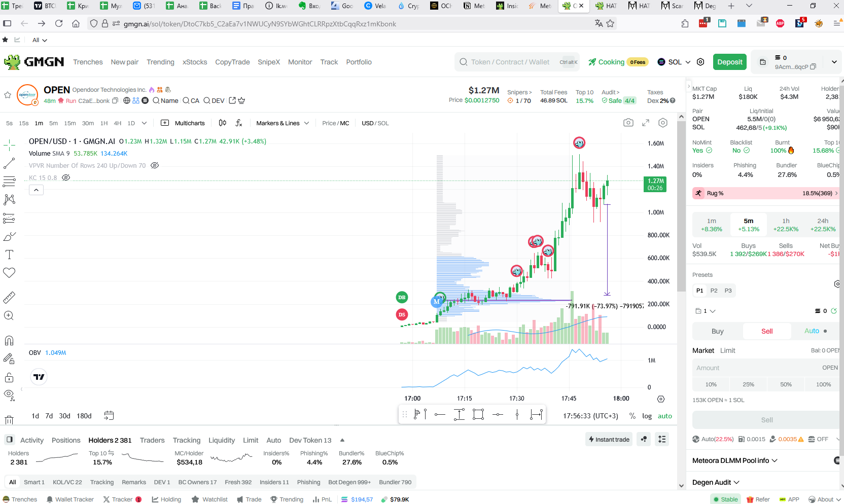This screenshot has height=504, width=844.
Task: Click the green Deposit button
Action: pyautogui.click(x=730, y=62)
